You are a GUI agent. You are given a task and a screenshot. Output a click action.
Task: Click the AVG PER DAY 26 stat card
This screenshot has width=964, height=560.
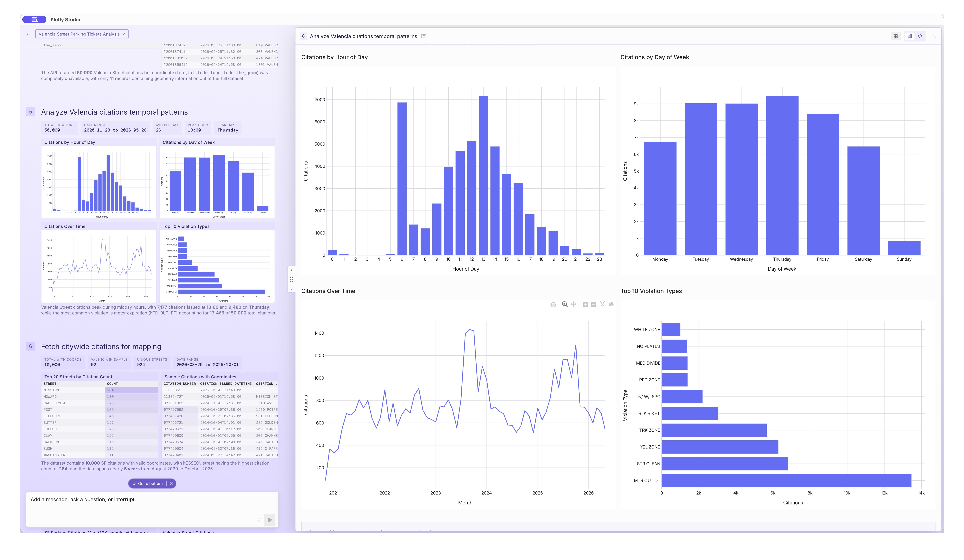[167, 128]
